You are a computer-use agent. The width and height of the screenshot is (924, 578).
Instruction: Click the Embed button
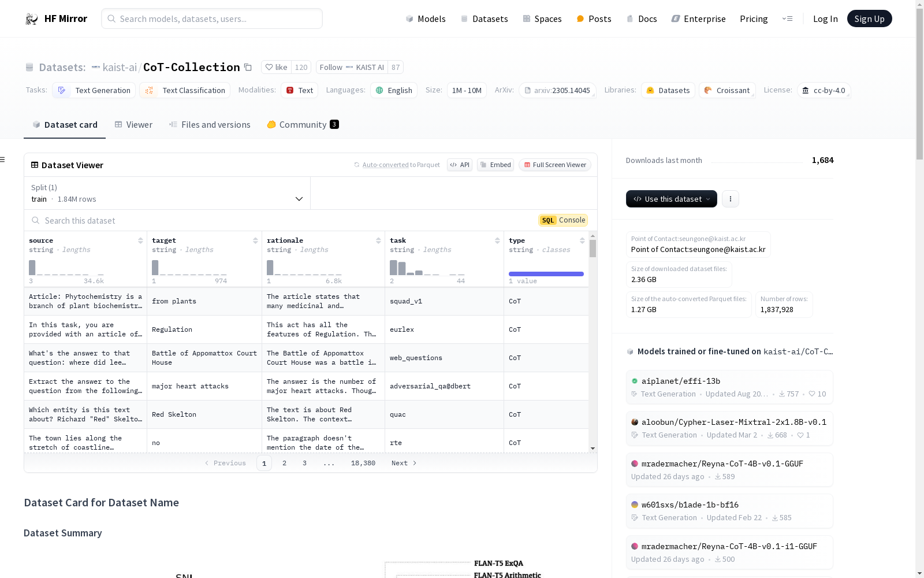(x=495, y=165)
